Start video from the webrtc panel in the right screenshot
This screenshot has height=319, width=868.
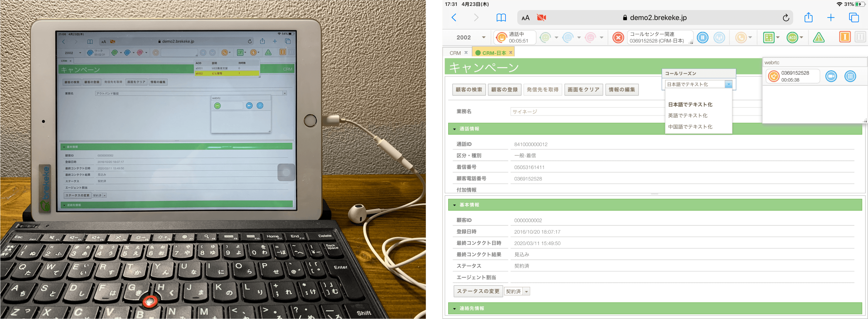click(831, 76)
